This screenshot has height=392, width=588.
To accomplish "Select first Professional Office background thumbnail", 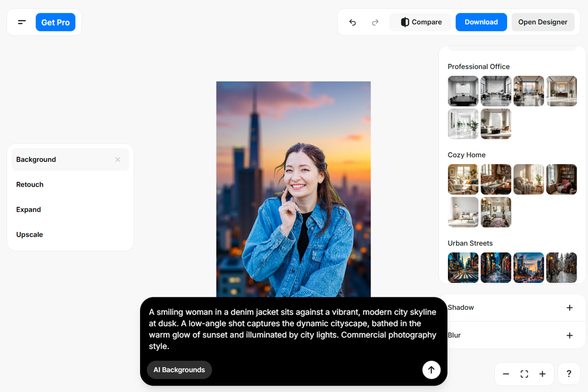I will (463, 91).
